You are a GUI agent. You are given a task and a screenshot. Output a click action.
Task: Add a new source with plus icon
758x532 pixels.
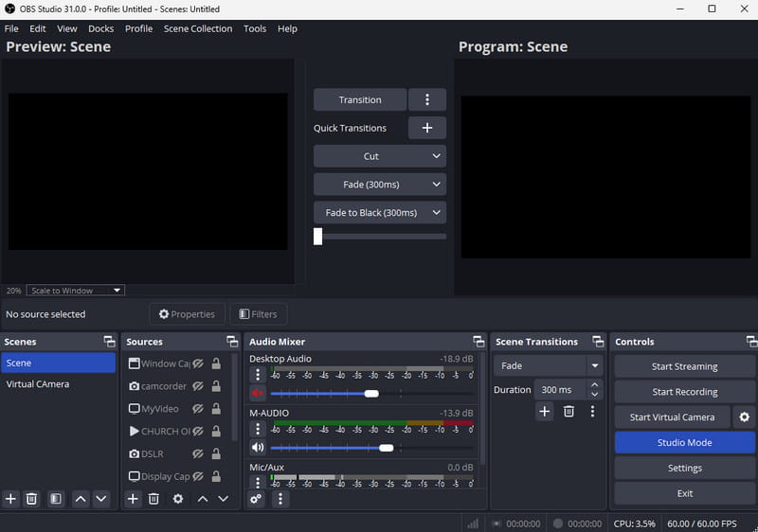tap(133, 499)
